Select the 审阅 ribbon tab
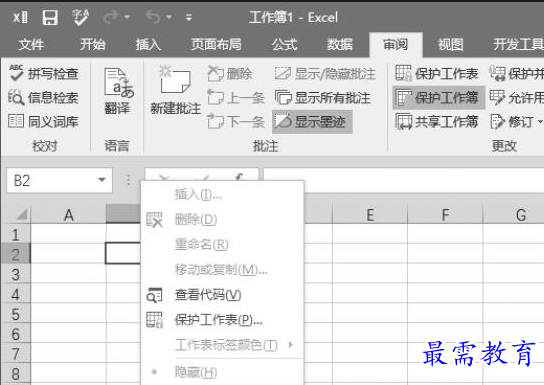 [396, 44]
